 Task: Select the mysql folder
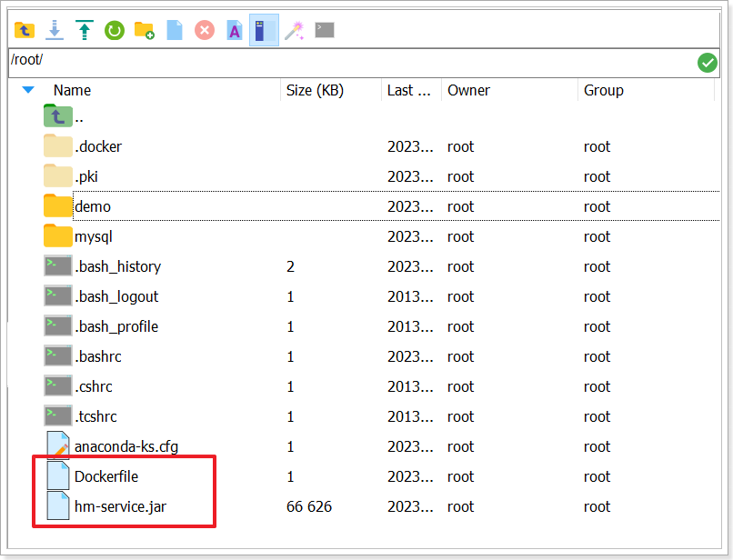coord(381,236)
